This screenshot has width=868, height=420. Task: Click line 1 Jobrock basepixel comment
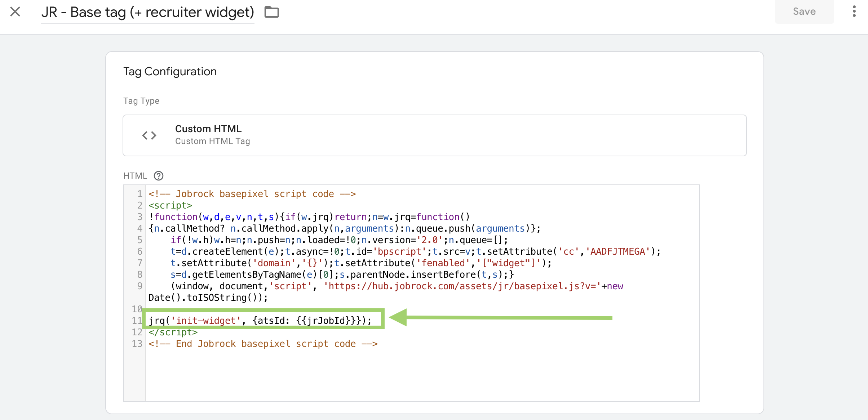(x=252, y=194)
